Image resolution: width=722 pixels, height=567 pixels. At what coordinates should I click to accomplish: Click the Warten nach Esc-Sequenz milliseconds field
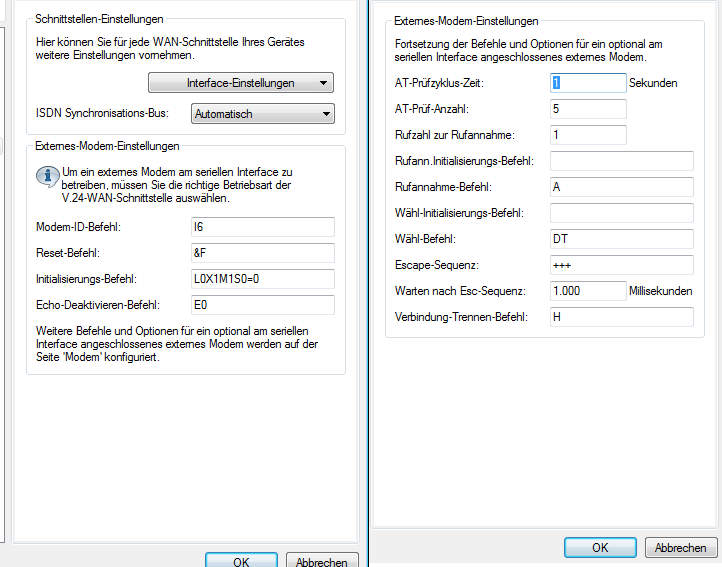tap(588, 291)
